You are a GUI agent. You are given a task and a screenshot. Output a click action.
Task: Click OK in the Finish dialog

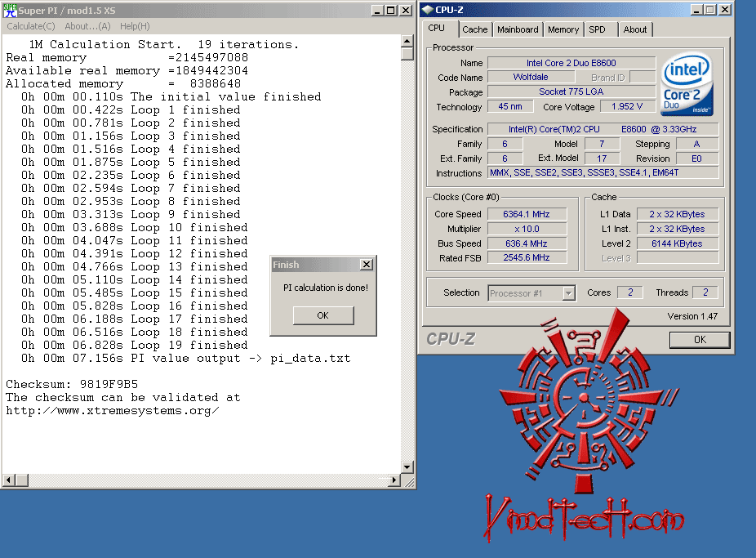[323, 315]
